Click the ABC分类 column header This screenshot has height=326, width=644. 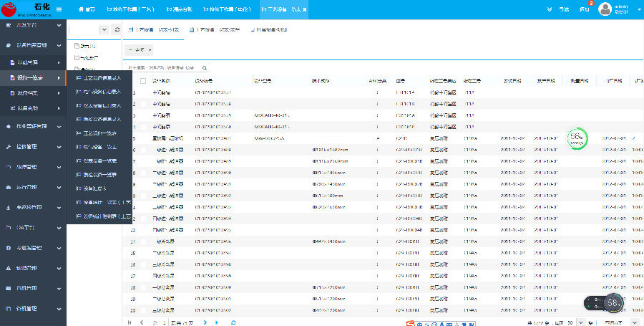(x=377, y=81)
